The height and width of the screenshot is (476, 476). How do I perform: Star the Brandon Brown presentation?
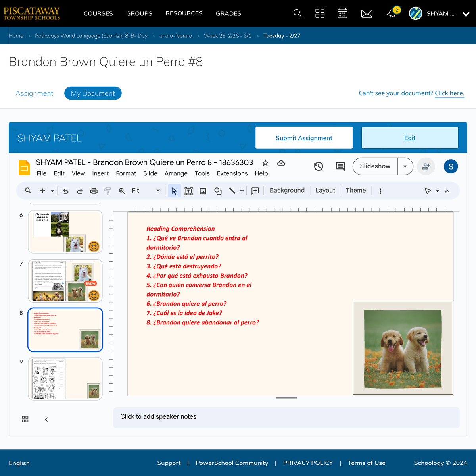tap(265, 163)
